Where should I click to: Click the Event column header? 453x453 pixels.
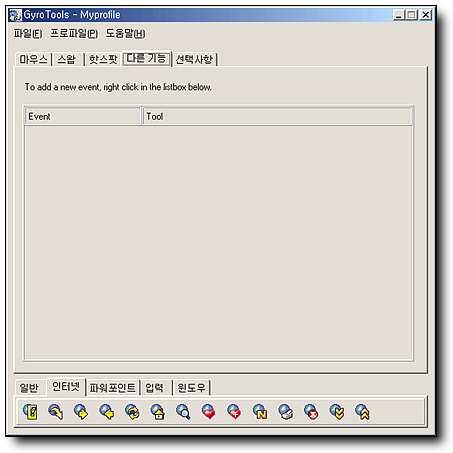click(x=83, y=116)
